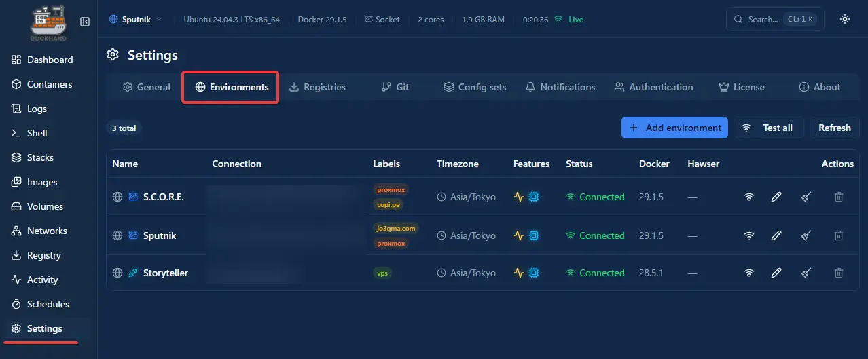The image size is (868, 359).
Task: Go to Stacks in the sidebar
Action: 40,157
